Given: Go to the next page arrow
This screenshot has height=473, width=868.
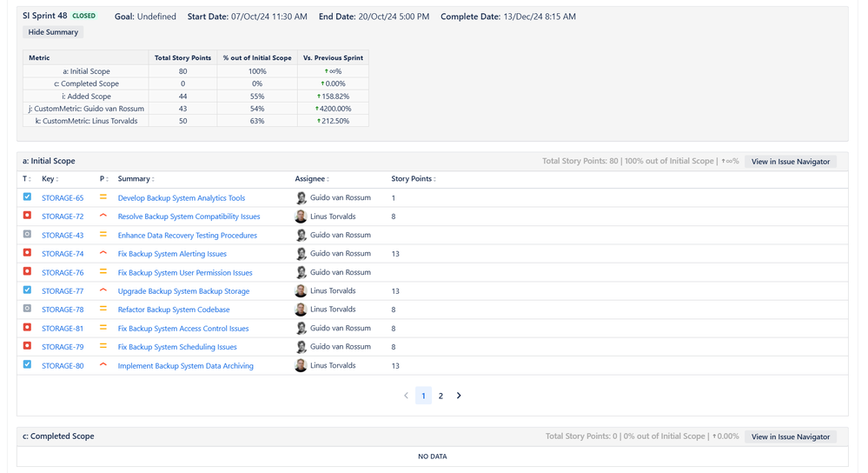Looking at the screenshot, I should tap(459, 396).
